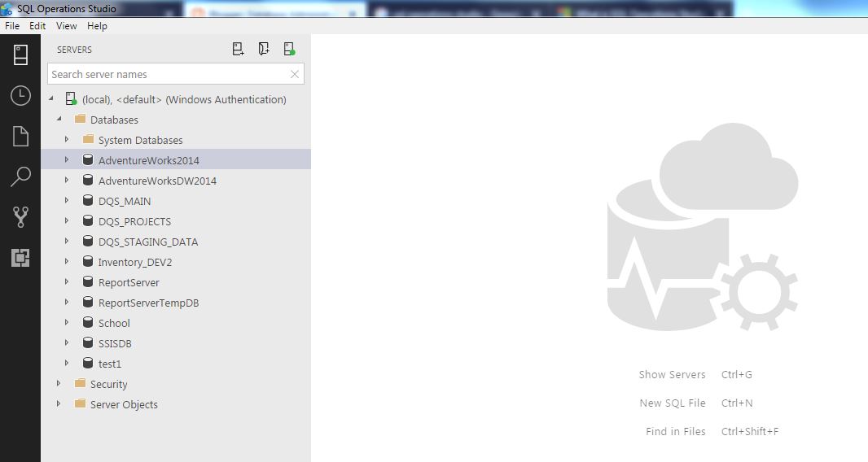
Task: Open the Explorer file icon
Action: pos(20,136)
